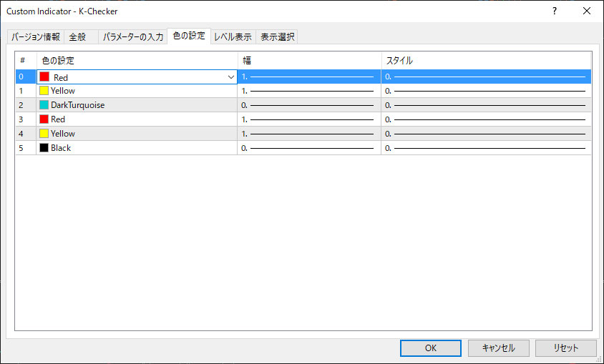
Task: Switch to the バージョン情報 tab
Action: tap(35, 37)
